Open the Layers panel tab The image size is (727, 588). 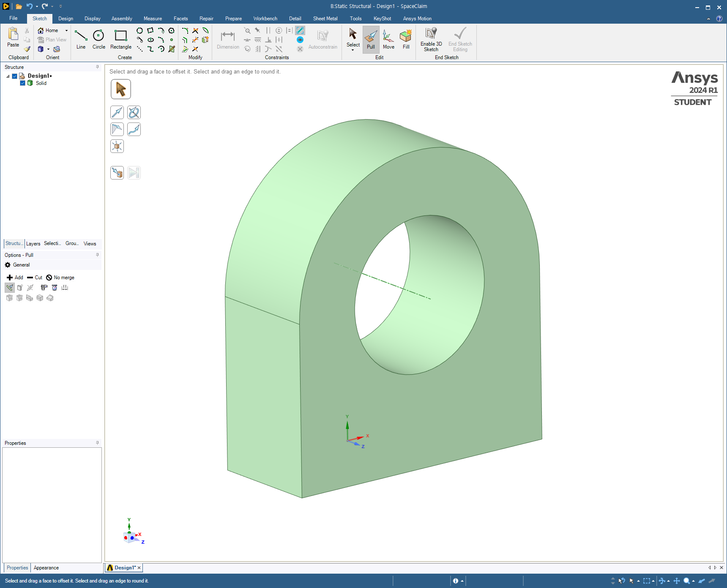(x=33, y=244)
